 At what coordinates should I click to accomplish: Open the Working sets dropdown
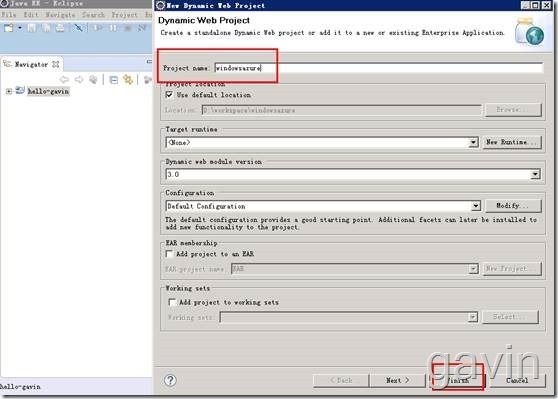coord(473,317)
